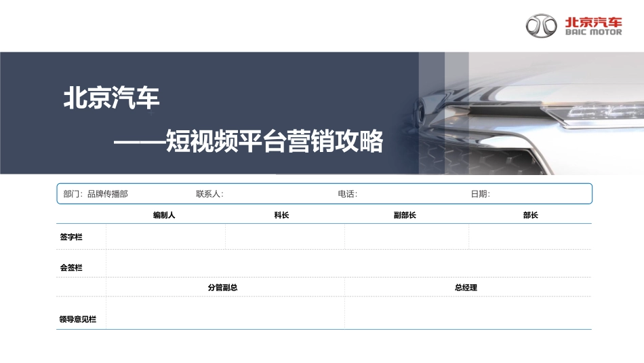Click the red 北京汽车 BAIC MOTOR wordmark

click(x=593, y=26)
